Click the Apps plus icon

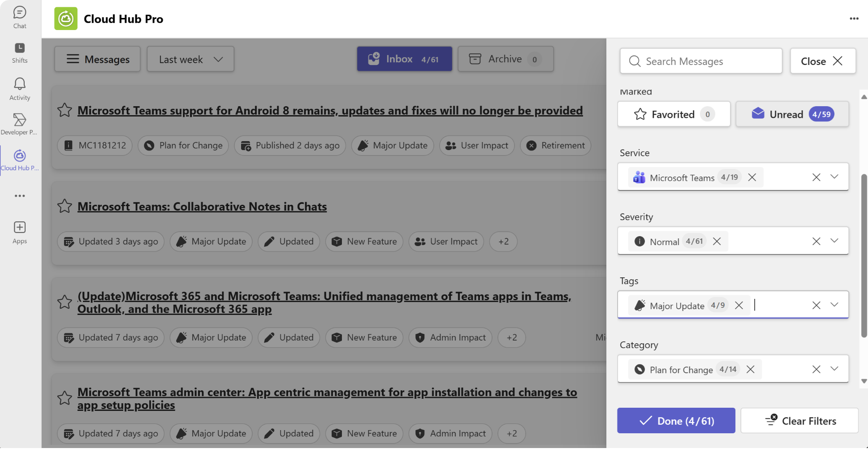(x=20, y=232)
